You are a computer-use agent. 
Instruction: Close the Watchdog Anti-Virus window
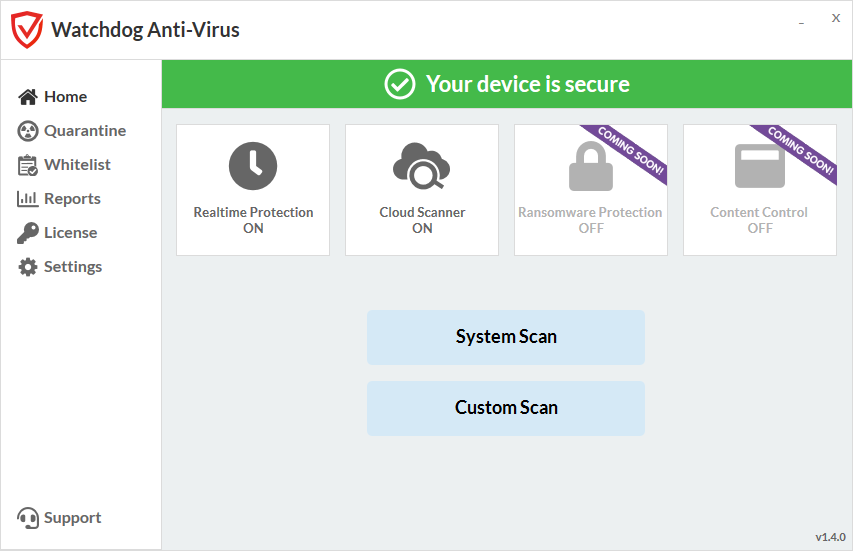pos(836,18)
